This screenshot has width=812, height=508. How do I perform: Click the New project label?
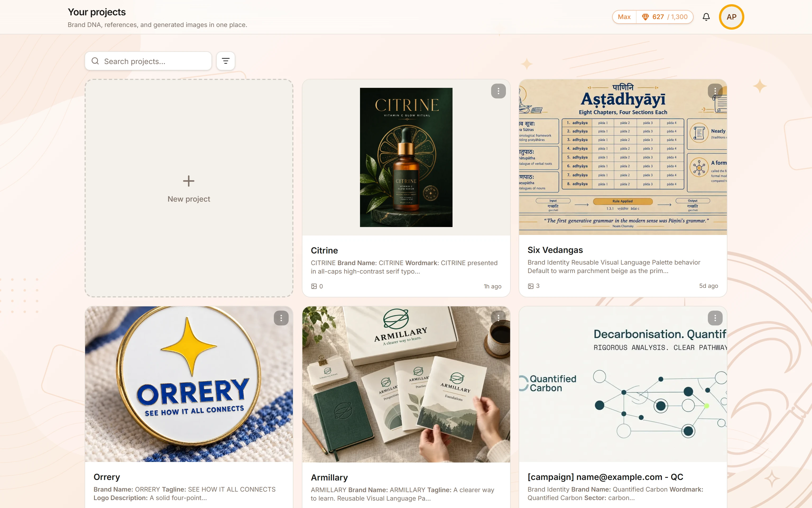(x=188, y=199)
